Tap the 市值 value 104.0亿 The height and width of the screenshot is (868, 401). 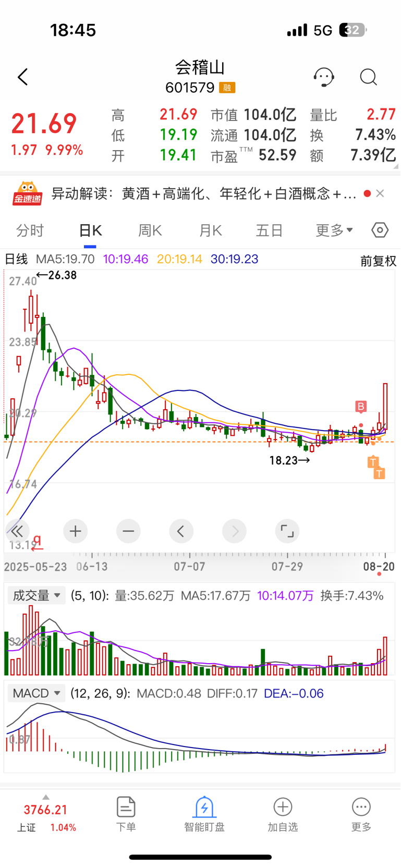[x=270, y=115]
